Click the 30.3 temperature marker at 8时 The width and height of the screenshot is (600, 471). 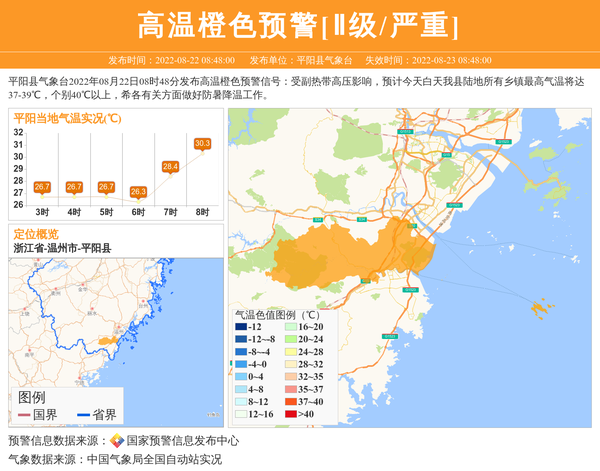tap(202, 144)
